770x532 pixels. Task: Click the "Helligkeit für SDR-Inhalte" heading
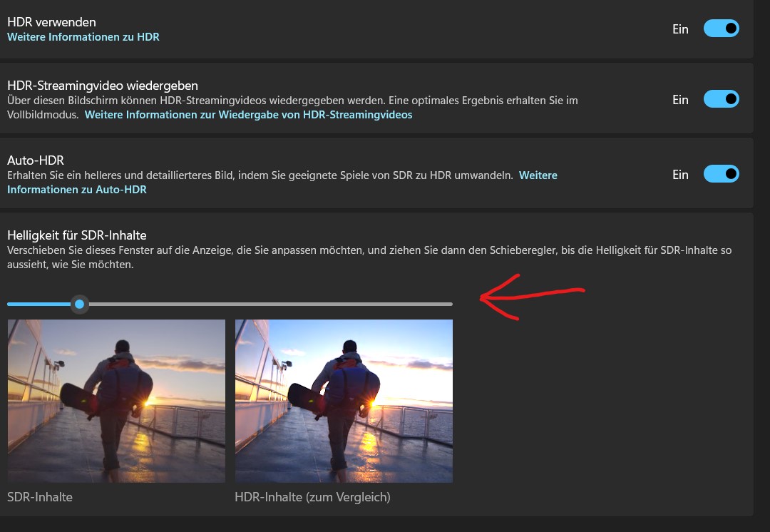click(x=76, y=235)
